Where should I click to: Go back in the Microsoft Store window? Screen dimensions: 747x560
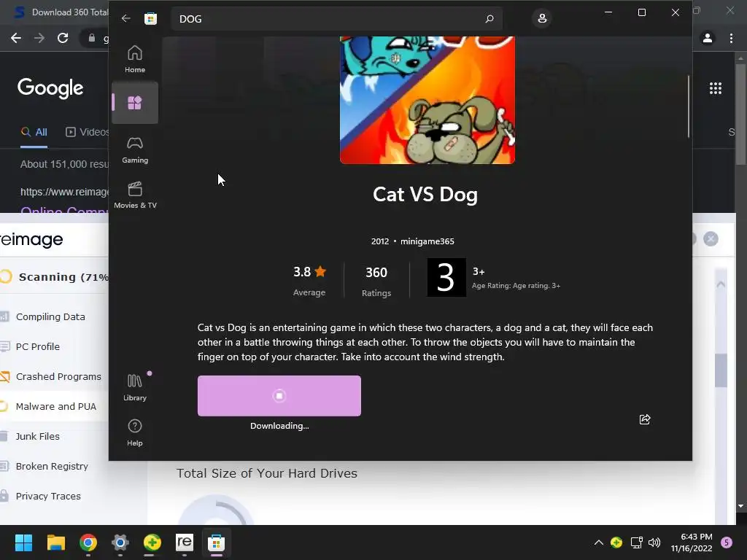pyautogui.click(x=125, y=18)
